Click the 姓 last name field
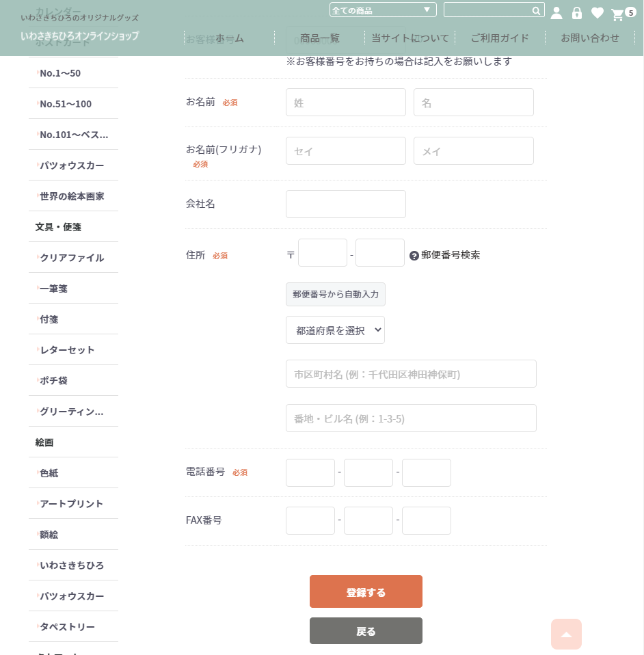The height and width of the screenshot is (655, 644). (346, 103)
